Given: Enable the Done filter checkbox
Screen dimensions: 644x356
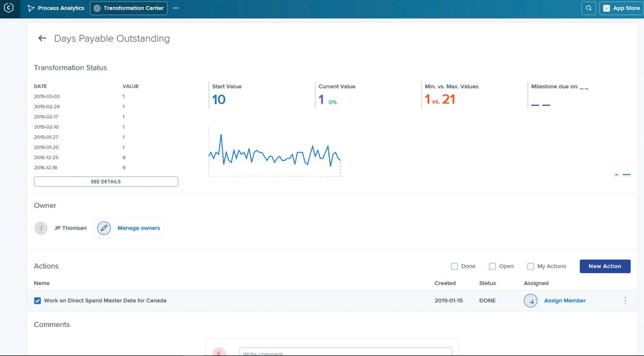Looking at the screenshot, I should (455, 266).
